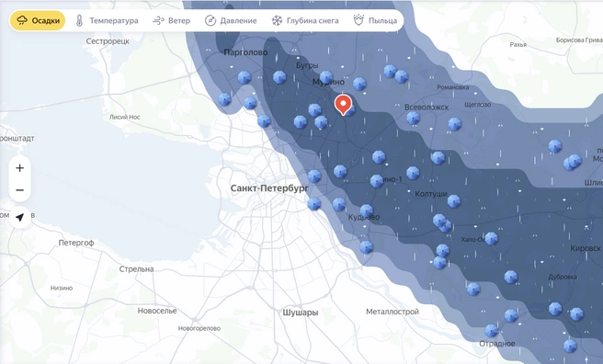Click the umbrella marker on ино-1 label

pos(377,181)
